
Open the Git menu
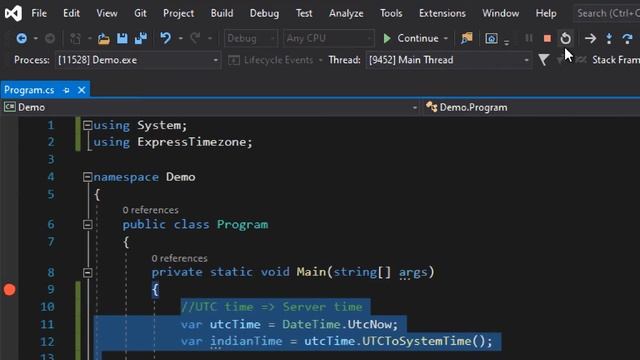pos(140,13)
